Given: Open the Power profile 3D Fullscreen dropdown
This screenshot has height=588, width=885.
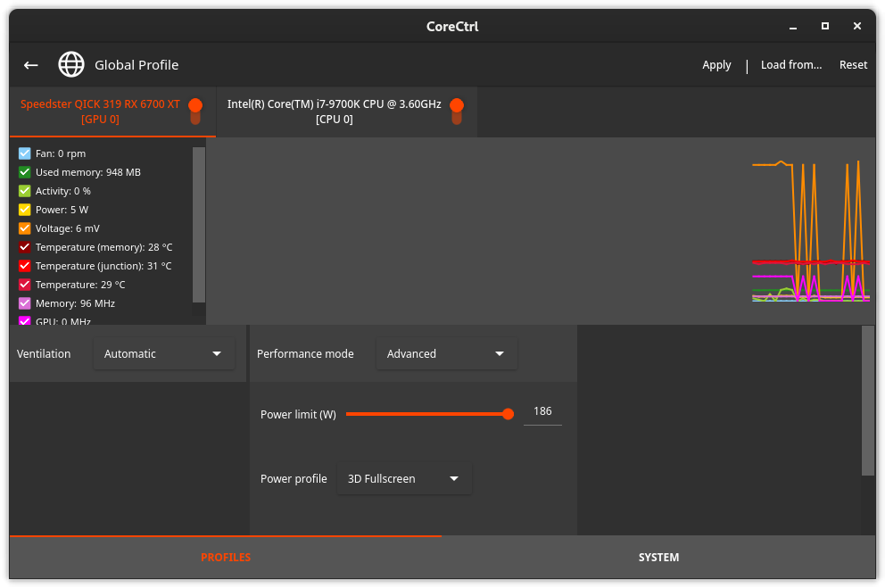Looking at the screenshot, I should (404, 478).
